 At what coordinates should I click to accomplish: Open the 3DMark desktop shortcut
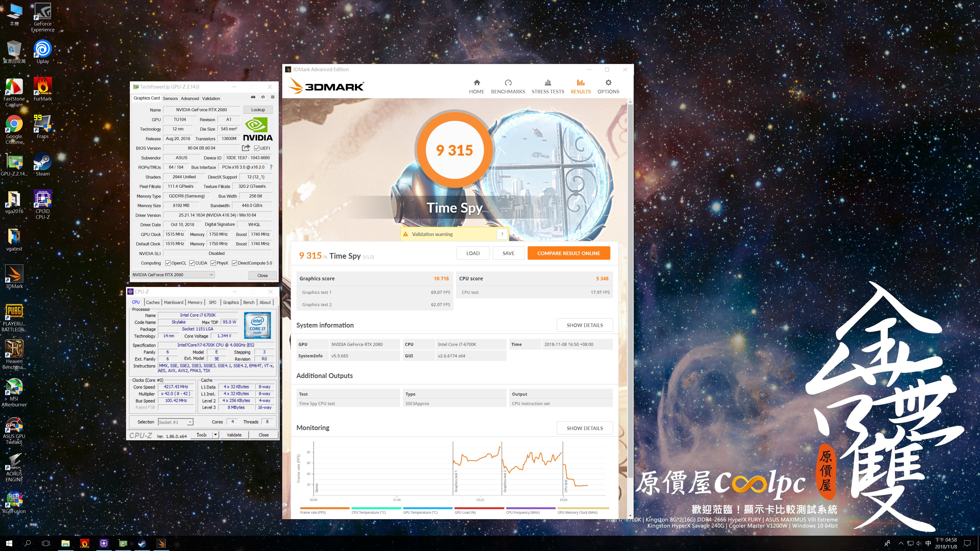click(x=14, y=277)
